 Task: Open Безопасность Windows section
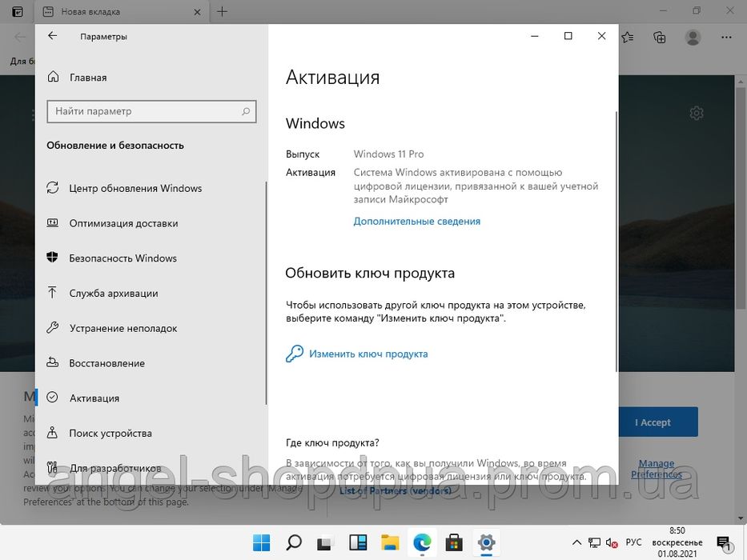point(112,258)
